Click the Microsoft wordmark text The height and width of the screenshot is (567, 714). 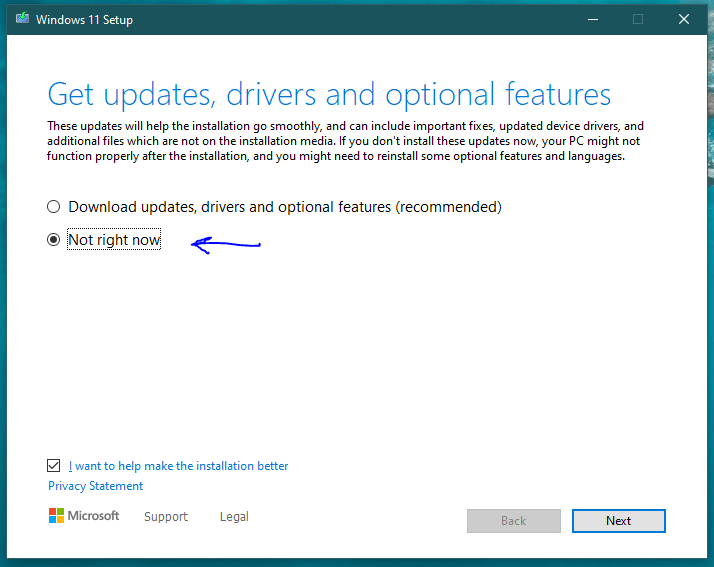93,516
